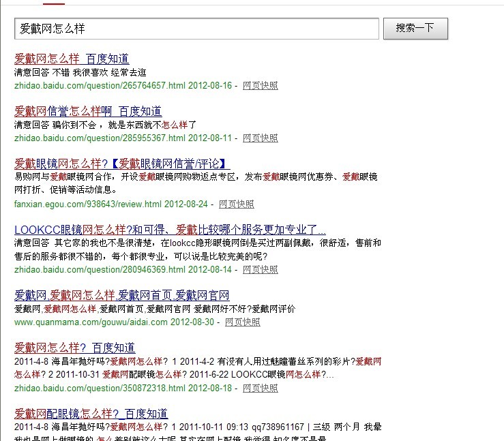Open the LOOKCC眼镜网怎么样 result title
Image resolution: width=504 pixels, height=441 pixels.
[x=170, y=230]
